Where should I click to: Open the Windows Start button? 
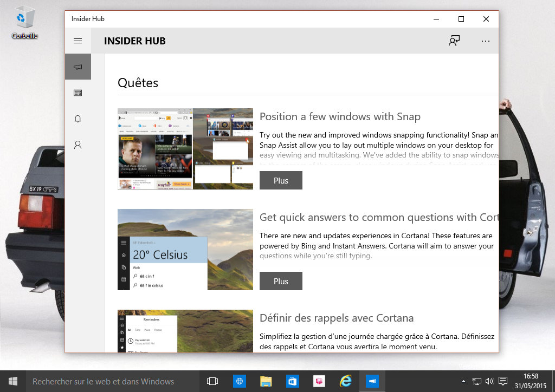13,381
